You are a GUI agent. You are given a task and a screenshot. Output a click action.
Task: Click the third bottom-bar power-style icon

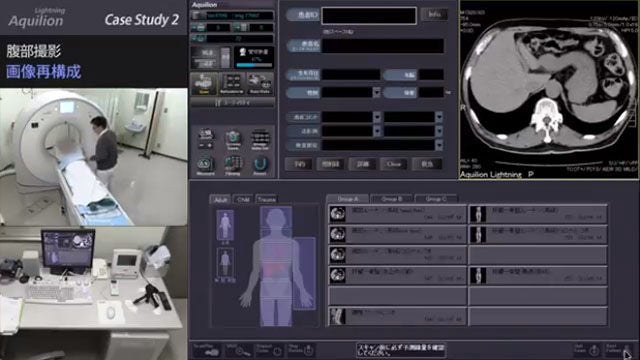[270, 350]
